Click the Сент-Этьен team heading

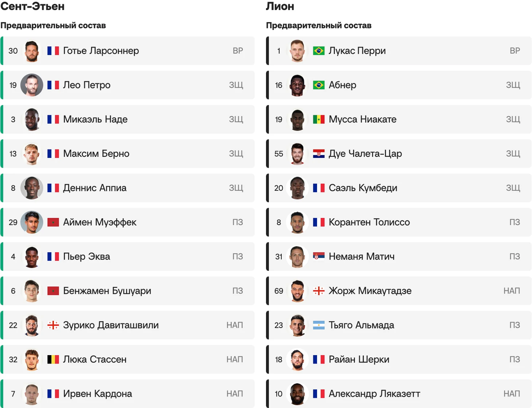coord(32,6)
